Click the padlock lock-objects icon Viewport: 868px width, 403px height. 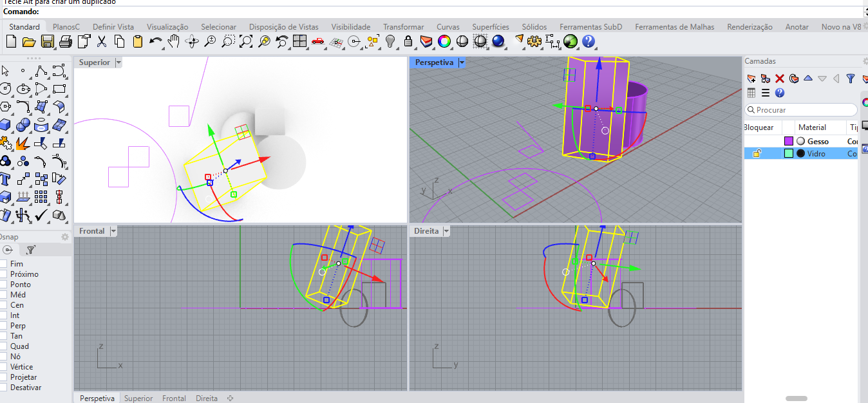click(408, 42)
